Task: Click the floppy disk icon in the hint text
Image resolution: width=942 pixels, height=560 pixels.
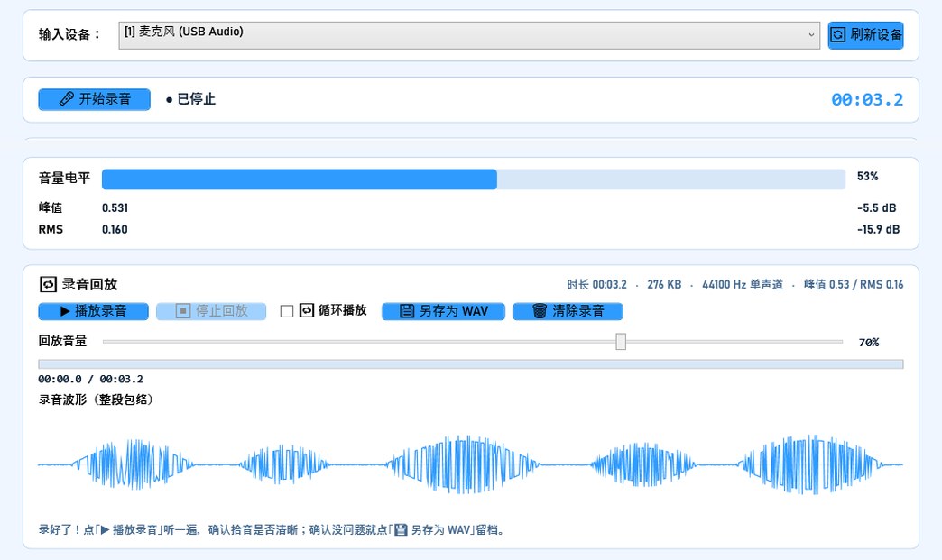Action: 401,530
